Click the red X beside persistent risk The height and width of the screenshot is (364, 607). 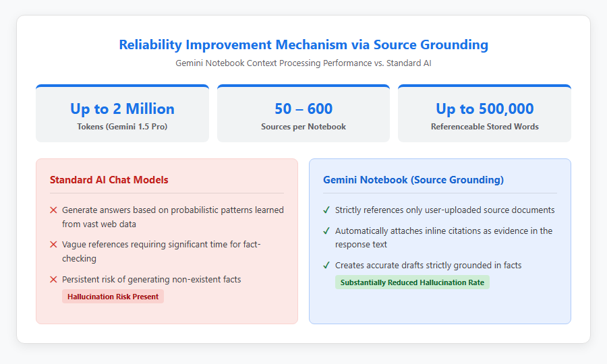tap(53, 279)
